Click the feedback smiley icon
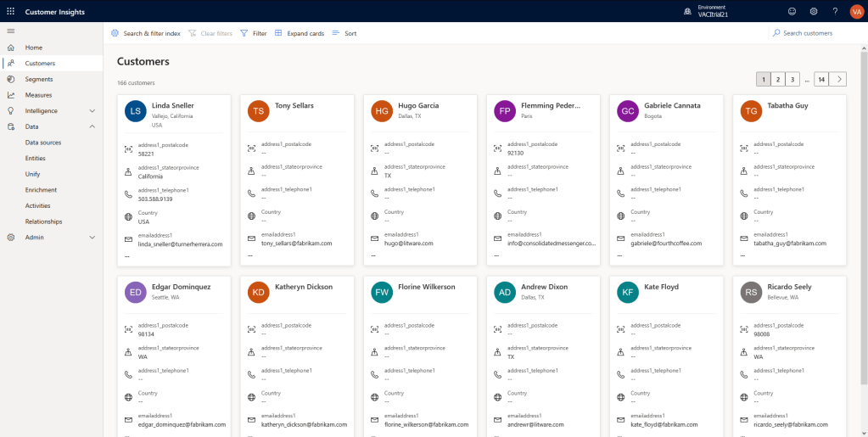Viewport: 868px width, 437px height. tap(792, 11)
